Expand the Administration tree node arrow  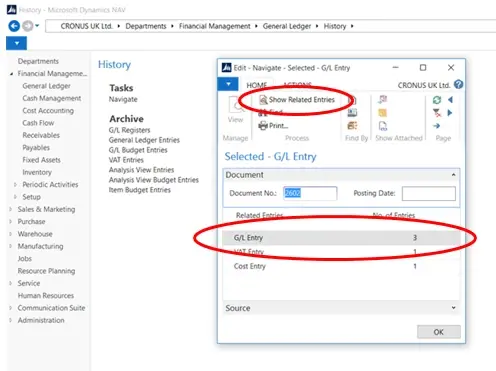point(11,320)
